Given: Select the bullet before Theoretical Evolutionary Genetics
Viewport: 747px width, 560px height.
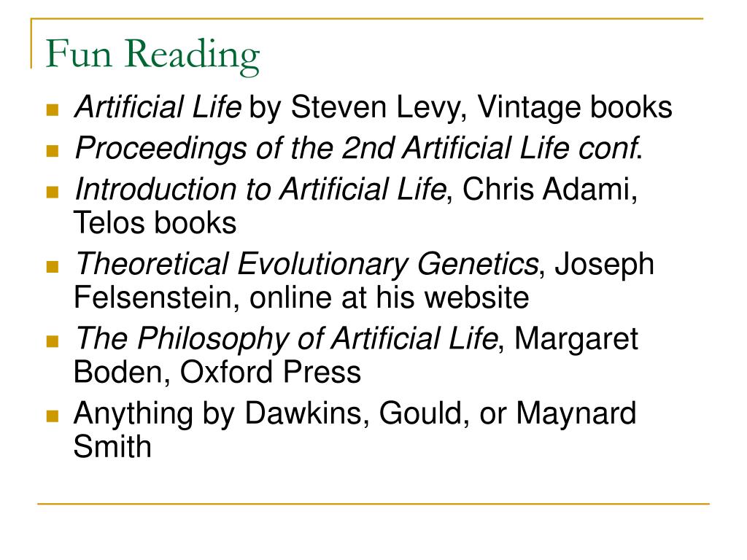Looking at the screenshot, I should 53,267.
